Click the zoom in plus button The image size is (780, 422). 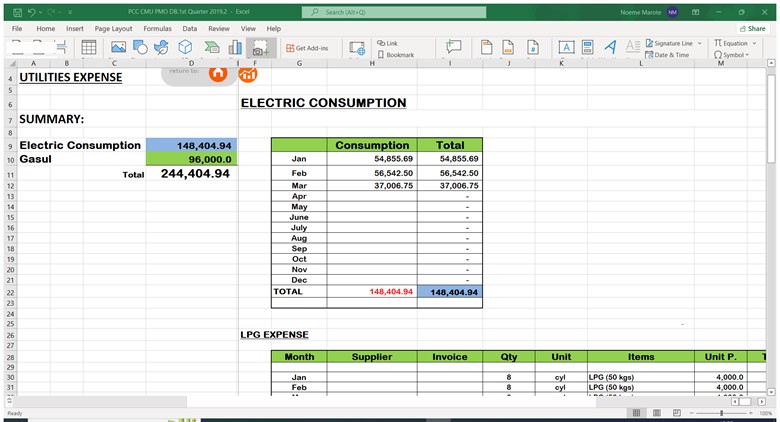[752, 413]
